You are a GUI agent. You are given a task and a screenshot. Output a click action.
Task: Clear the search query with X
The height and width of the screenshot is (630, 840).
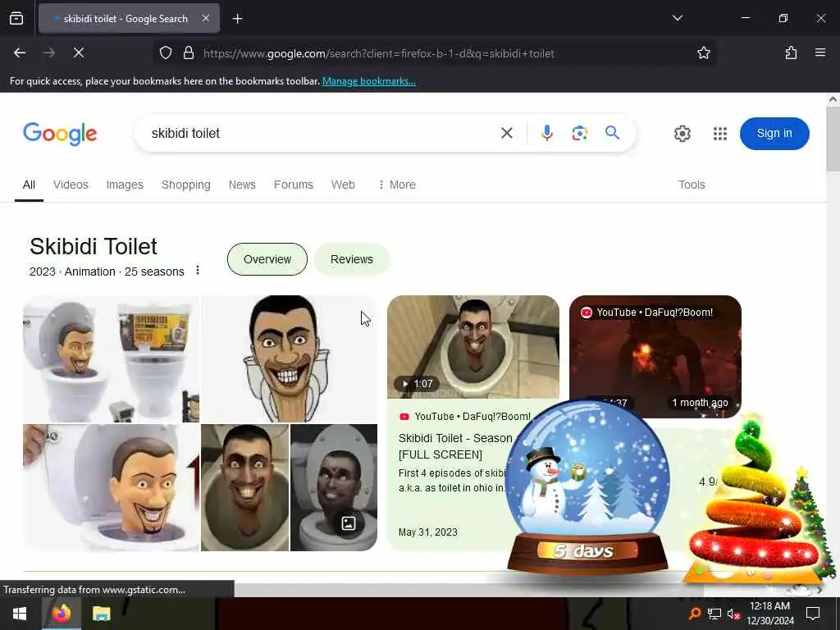(507, 133)
